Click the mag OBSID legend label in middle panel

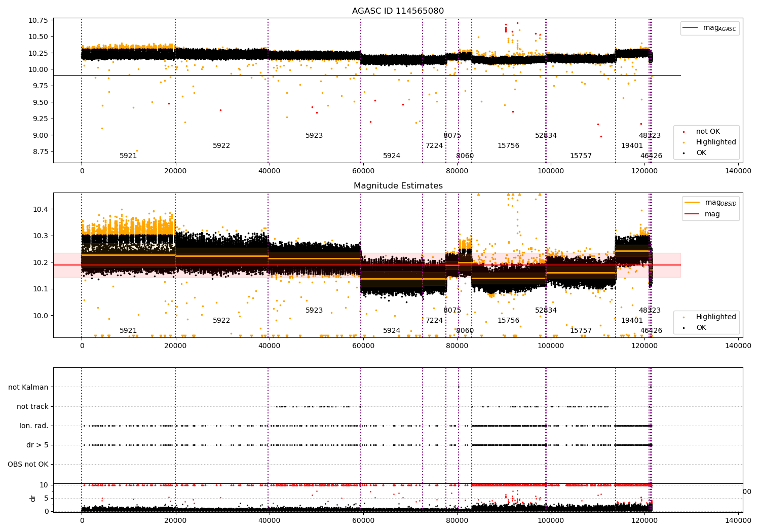click(x=720, y=203)
